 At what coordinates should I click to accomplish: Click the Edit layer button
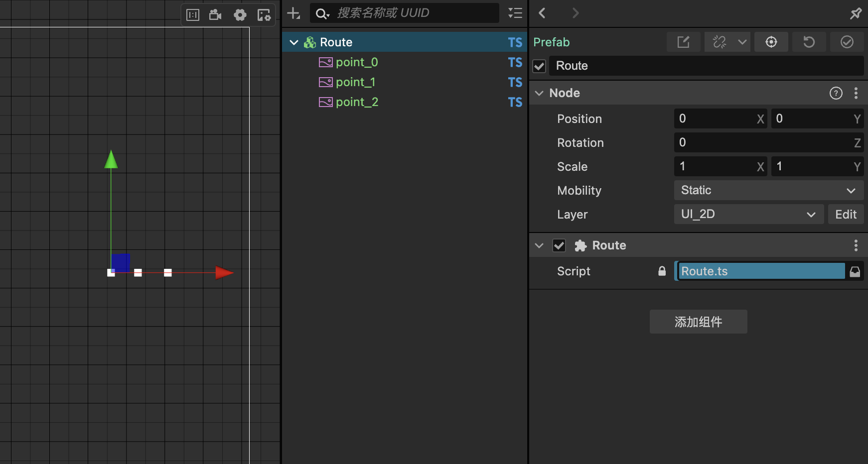(x=846, y=214)
